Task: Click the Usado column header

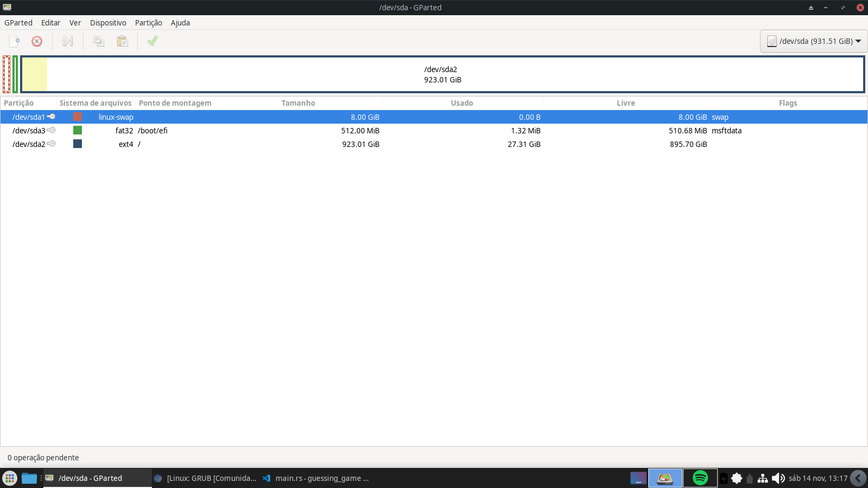Action: 462,103
